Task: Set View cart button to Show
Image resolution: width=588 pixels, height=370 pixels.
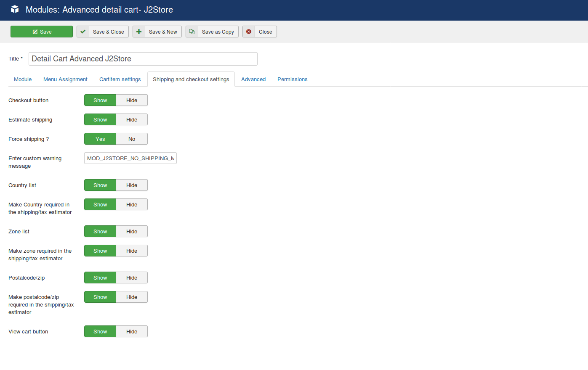Action: (x=100, y=331)
